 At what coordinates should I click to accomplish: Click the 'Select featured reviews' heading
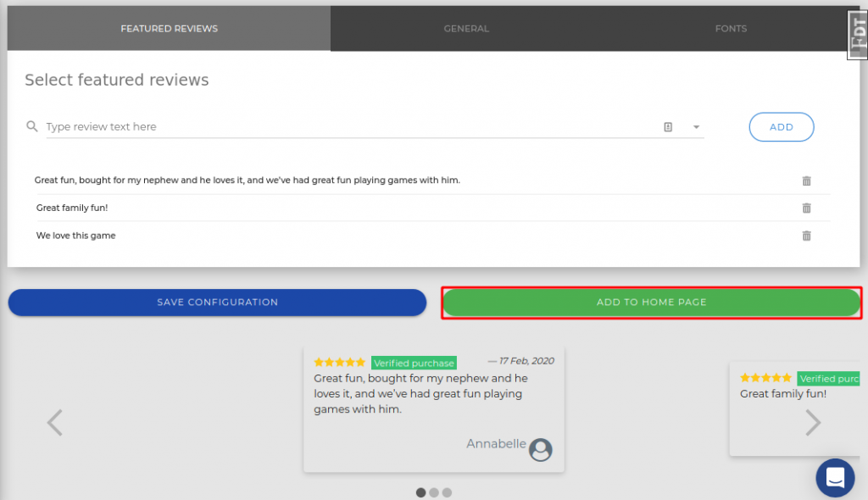click(117, 80)
